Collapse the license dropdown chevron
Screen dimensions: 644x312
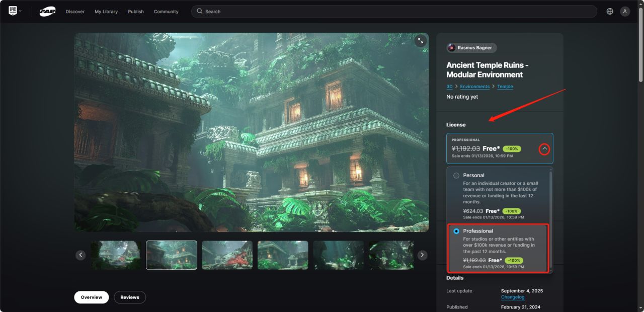click(544, 149)
